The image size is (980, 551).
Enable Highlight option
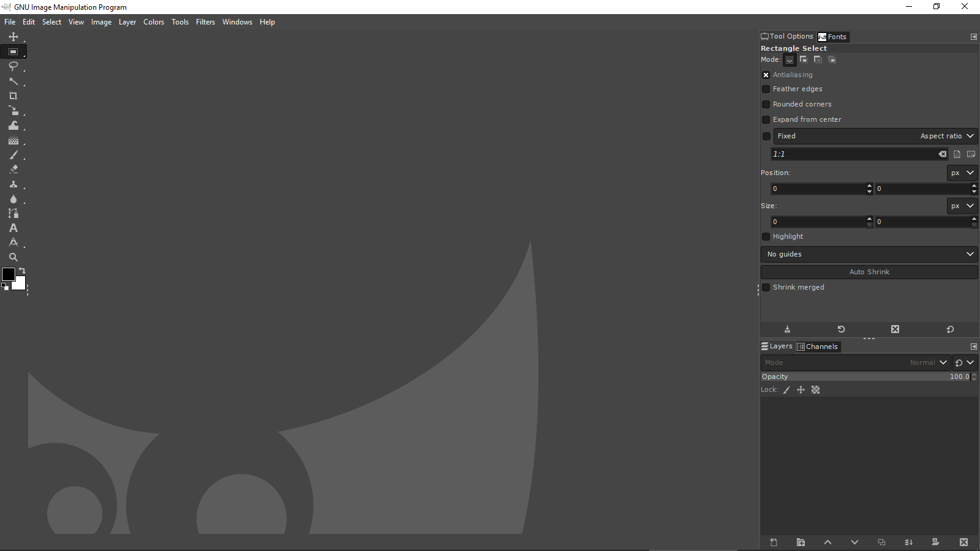(x=766, y=236)
